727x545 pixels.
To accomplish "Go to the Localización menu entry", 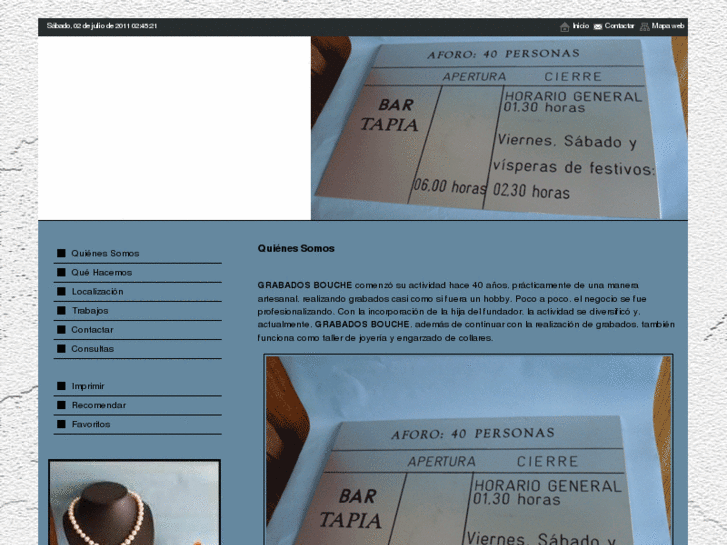I will 97,291.
